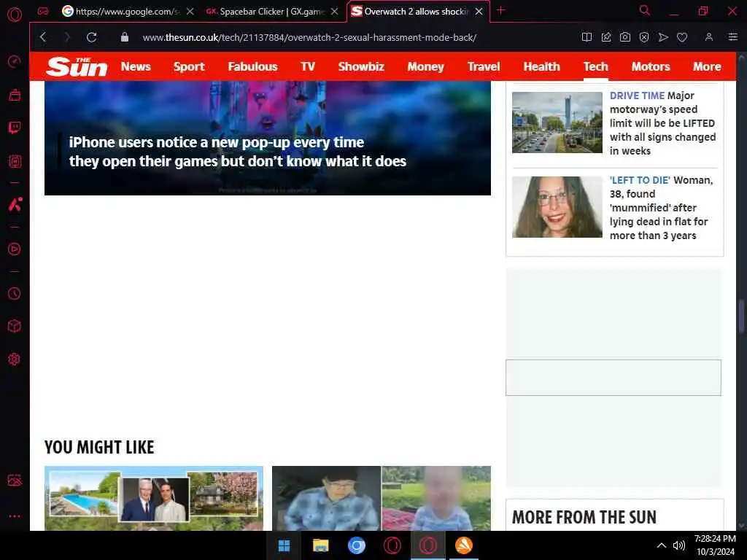Image resolution: width=747 pixels, height=560 pixels.
Task: Open Settings gear icon in sidebar
Action: tap(15, 359)
